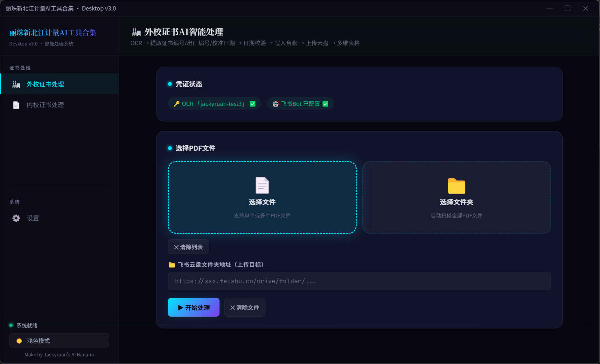Image resolution: width=600 pixels, height=364 pixels.
Task: Open the 外校证书处理 sidebar item
Action: (x=59, y=84)
